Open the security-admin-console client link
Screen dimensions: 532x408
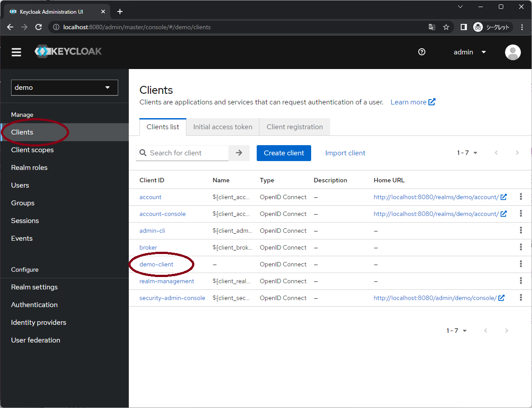click(172, 298)
